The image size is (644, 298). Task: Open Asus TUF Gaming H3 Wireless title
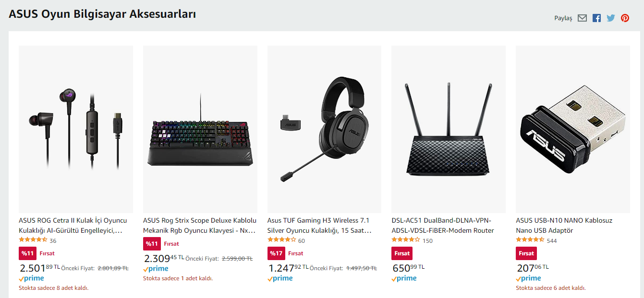319,226
